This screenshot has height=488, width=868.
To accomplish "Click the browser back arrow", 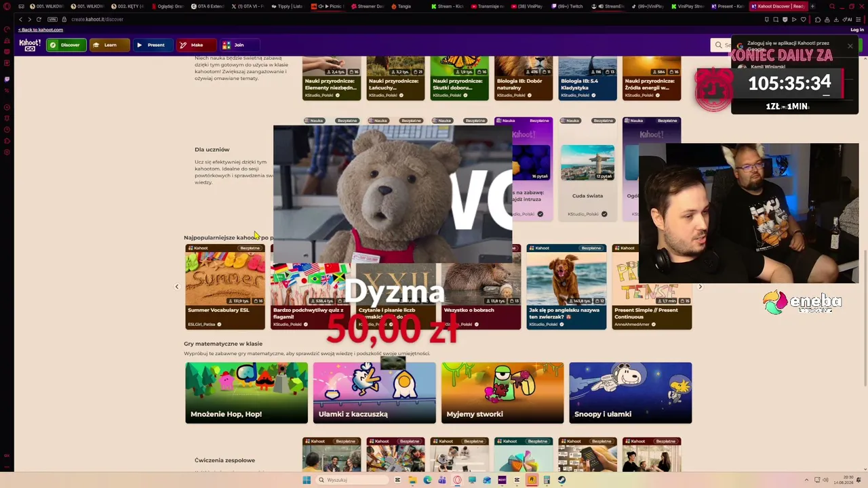I will [x=20, y=19].
